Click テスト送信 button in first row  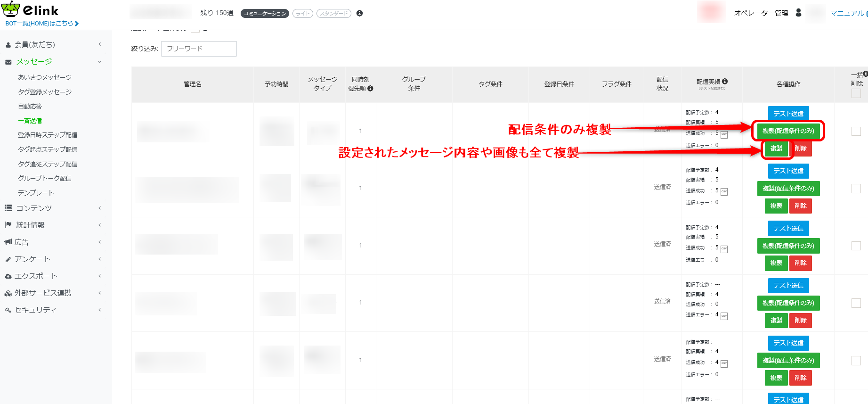click(788, 114)
